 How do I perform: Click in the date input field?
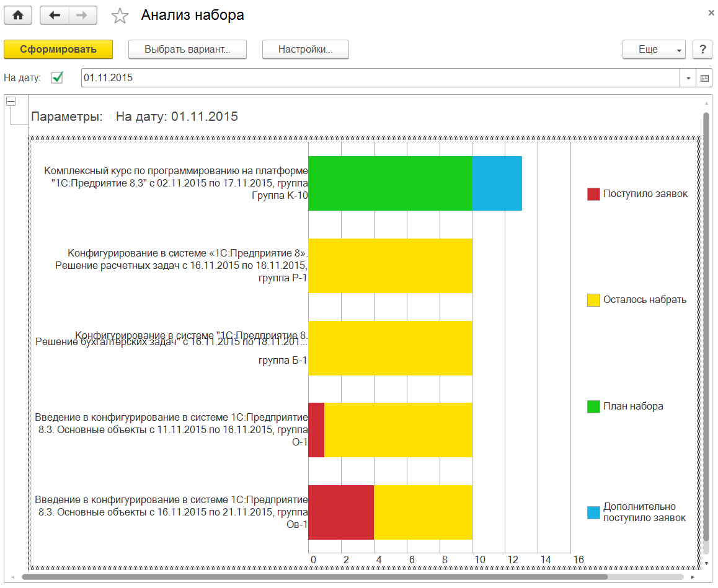372,78
